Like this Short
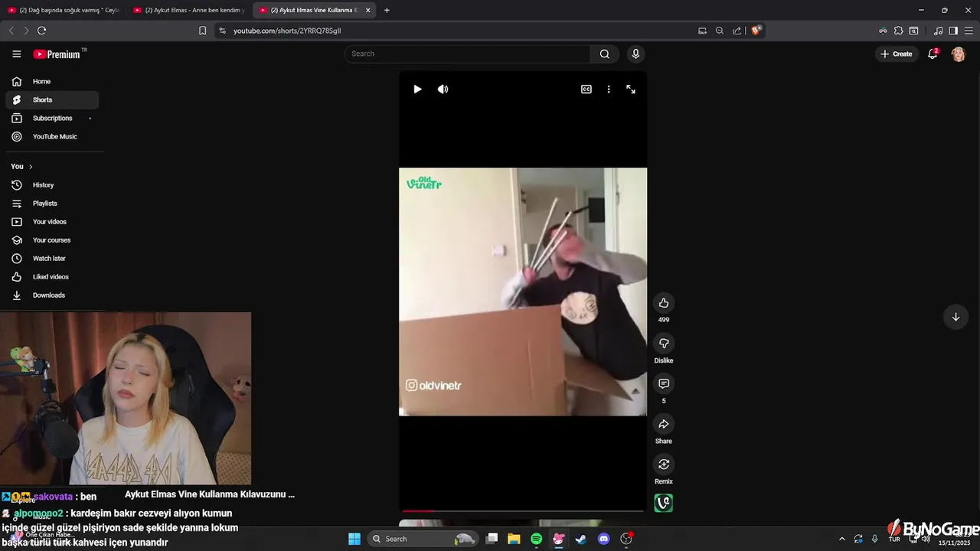 point(664,303)
